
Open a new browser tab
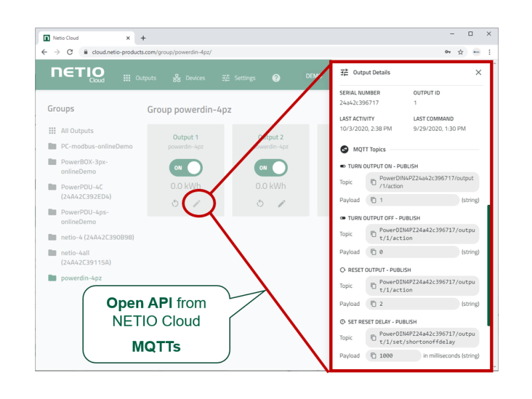[143, 38]
